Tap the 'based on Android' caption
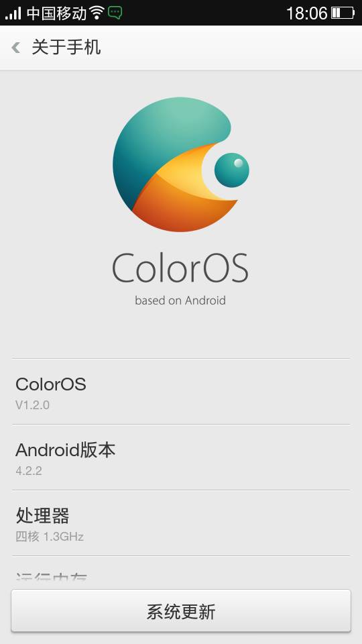Viewport: 362px width, 644px height. [x=180, y=301]
